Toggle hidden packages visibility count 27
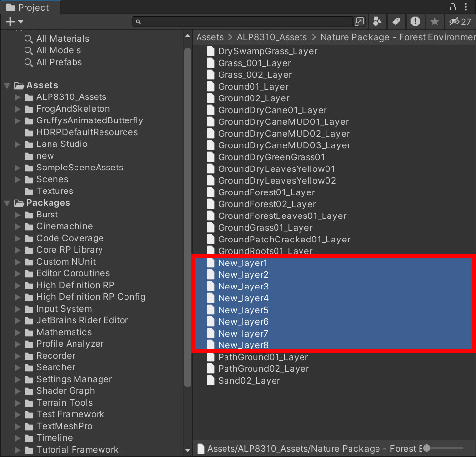 coord(460,22)
